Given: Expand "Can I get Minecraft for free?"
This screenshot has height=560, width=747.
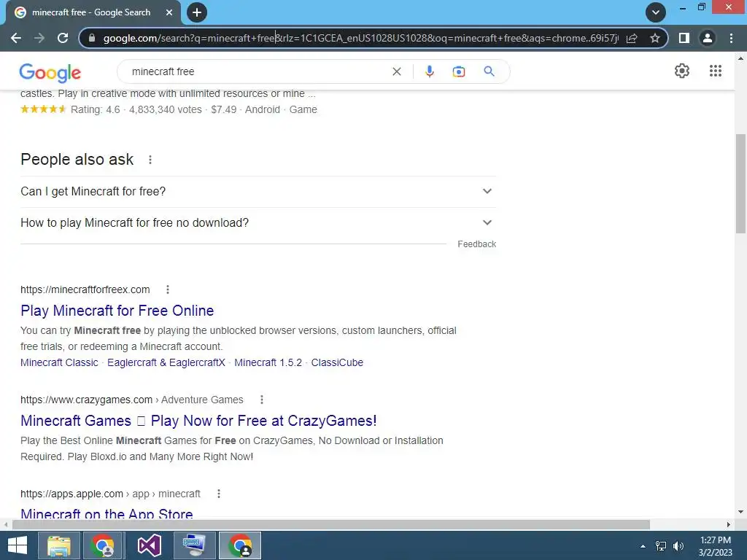Looking at the screenshot, I should (x=258, y=192).
